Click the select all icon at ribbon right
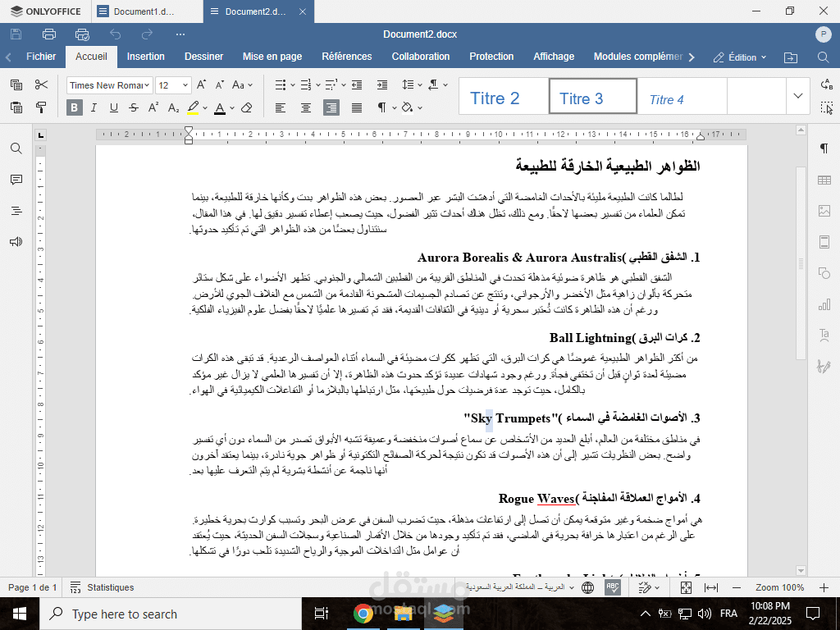 click(x=827, y=107)
